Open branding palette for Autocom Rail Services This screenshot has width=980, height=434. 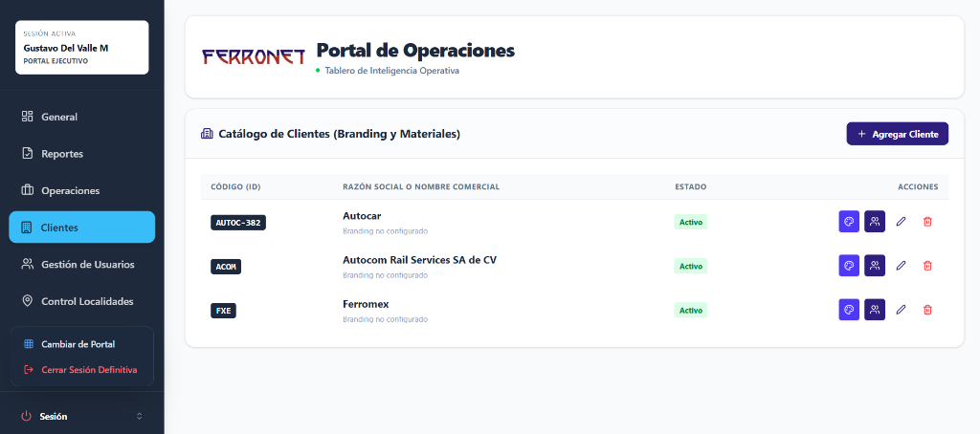(849, 266)
